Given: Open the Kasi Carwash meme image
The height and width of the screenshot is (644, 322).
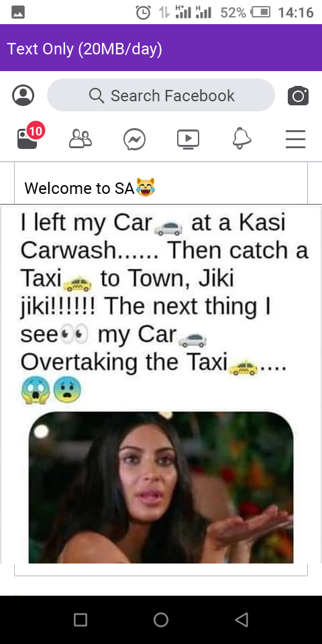Looking at the screenshot, I should tap(161, 384).
